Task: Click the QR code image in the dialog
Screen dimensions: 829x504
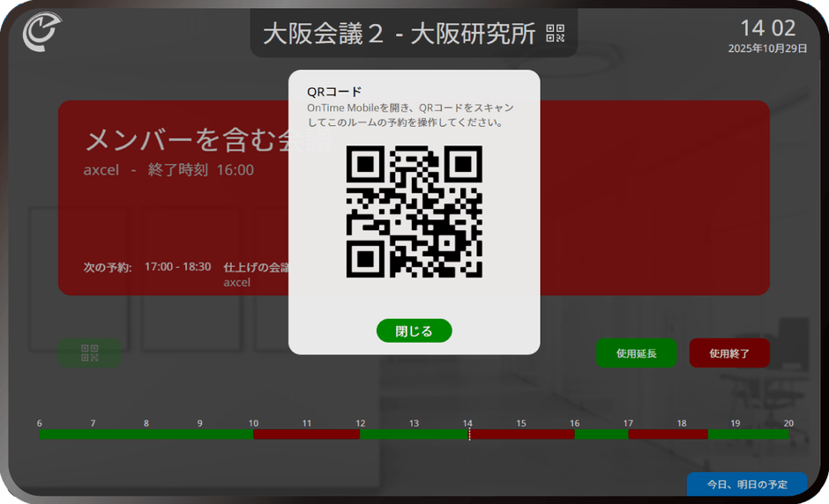Action: click(414, 211)
